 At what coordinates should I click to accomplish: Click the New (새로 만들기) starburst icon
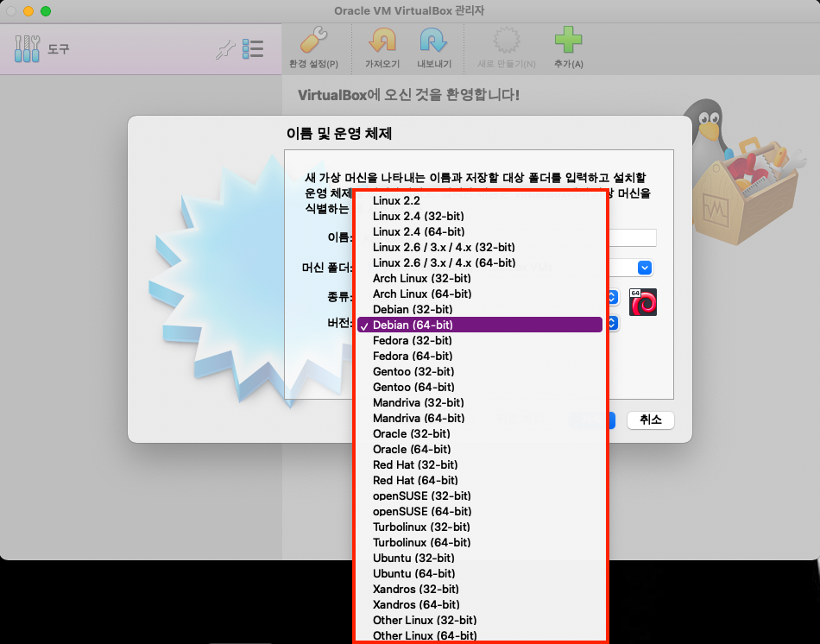pos(506,40)
